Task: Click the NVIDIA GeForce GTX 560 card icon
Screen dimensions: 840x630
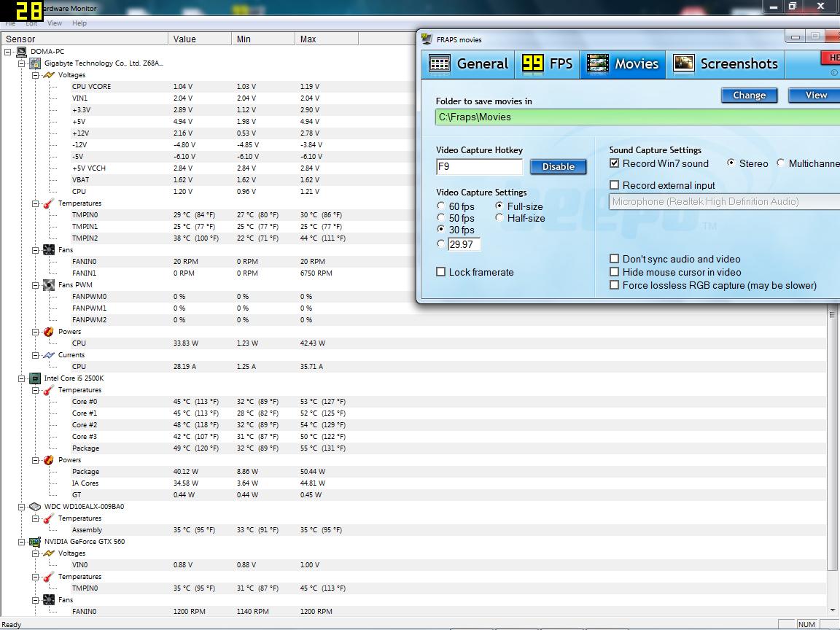Action: pos(35,542)
